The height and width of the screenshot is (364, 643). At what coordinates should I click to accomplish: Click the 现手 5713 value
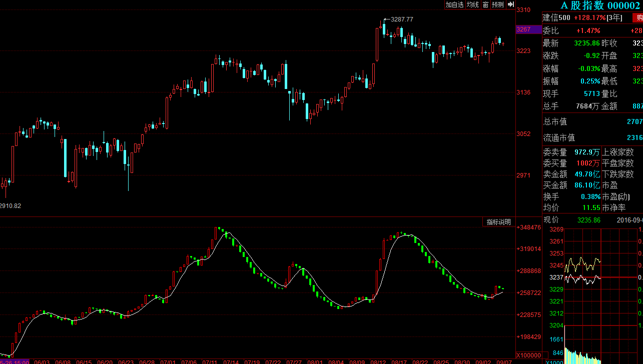(x=592, y=93)
